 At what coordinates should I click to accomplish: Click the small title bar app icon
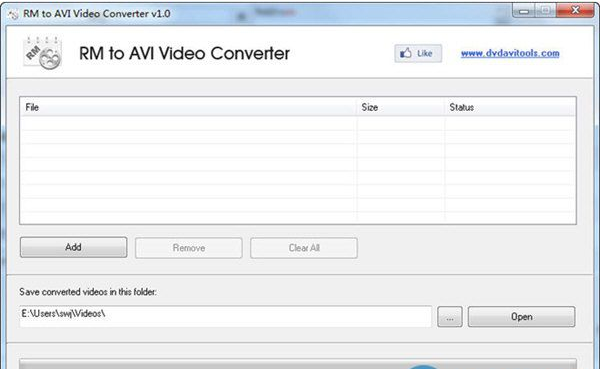[13, 14]
